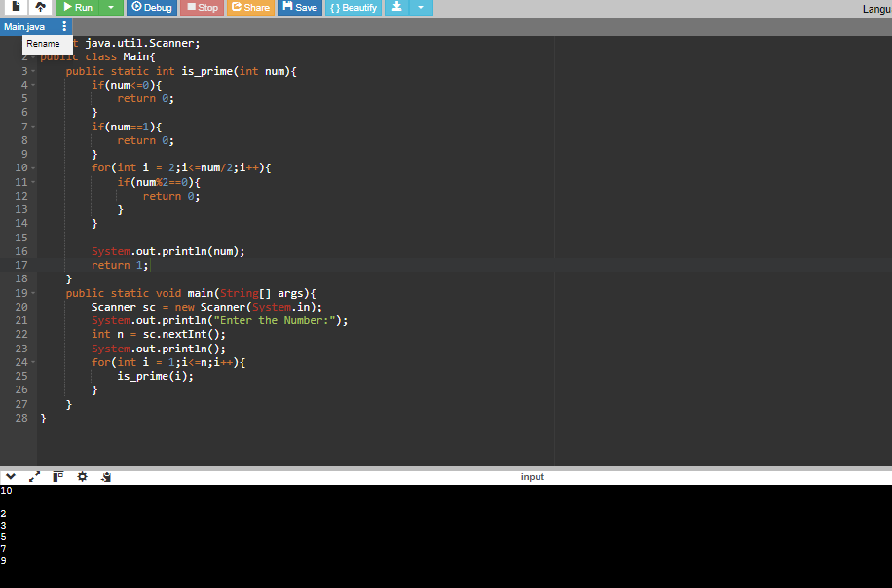
Task: Collapse the for loop at line 10
Action: point(33,167)
